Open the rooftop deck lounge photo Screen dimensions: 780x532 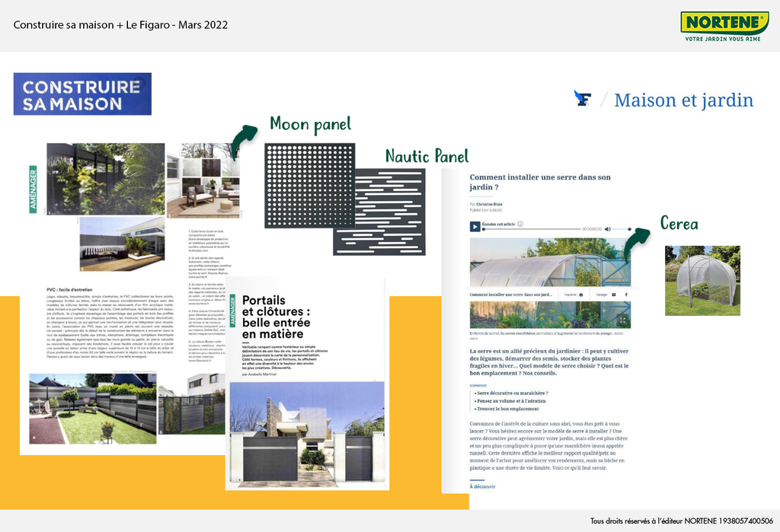point(122,244)
